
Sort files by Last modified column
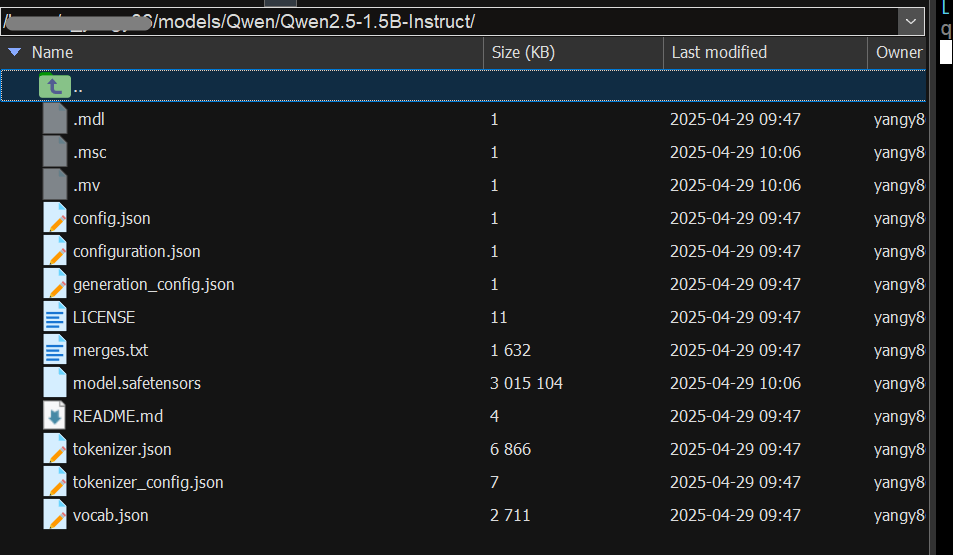click(719, 52)
